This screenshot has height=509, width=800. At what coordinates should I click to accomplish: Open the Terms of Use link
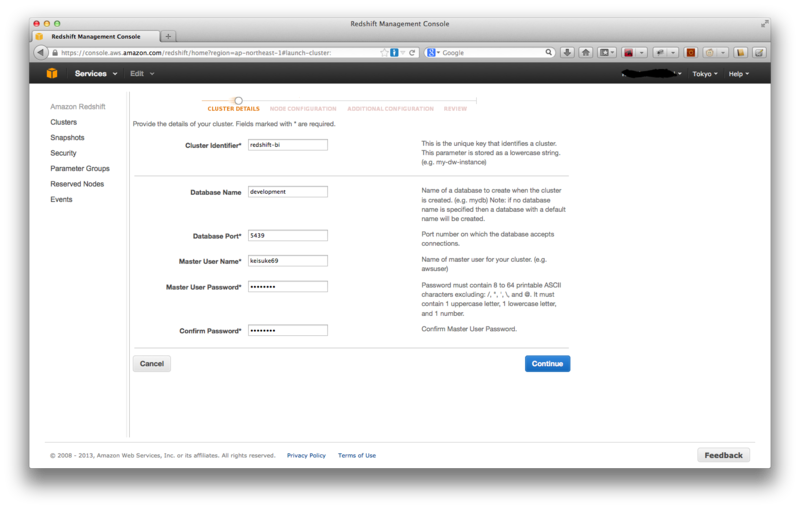coord(357,455)
